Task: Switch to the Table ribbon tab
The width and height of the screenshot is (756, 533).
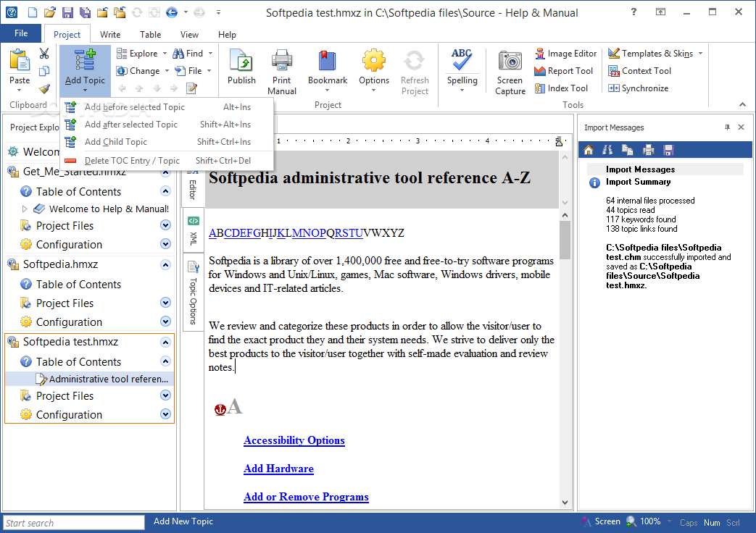Action: coord(151,35)
